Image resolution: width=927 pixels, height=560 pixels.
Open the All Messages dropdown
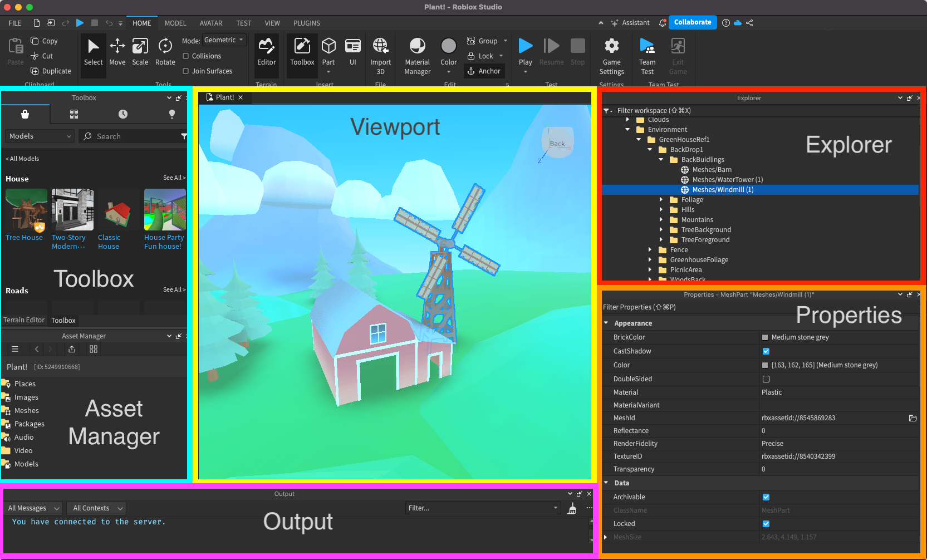(x=33, y=508)
